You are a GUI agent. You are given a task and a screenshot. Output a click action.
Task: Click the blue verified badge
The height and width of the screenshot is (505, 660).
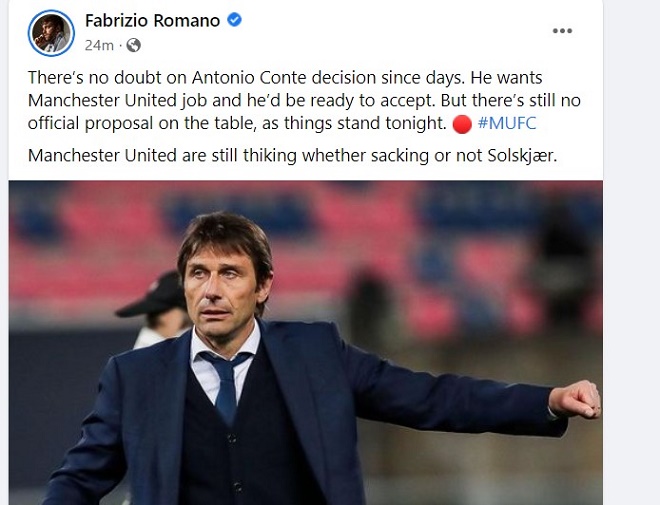234,21
